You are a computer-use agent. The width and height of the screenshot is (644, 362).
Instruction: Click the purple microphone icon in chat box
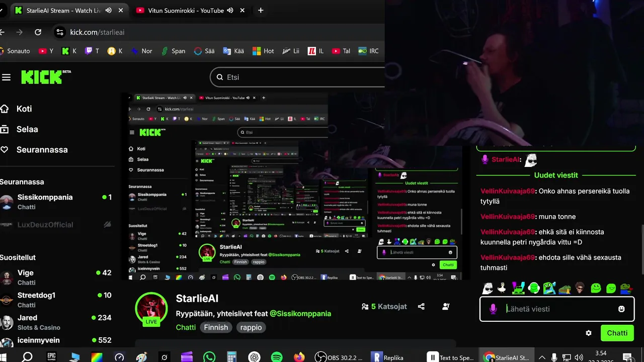(x=493, y=309)
